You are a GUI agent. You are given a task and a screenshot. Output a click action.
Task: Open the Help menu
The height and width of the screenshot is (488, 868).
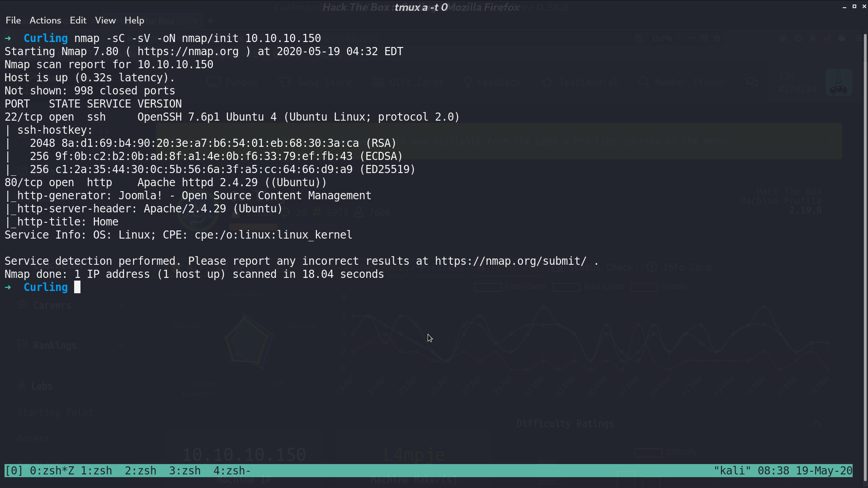pyautogui.click(x=134, y=20)
